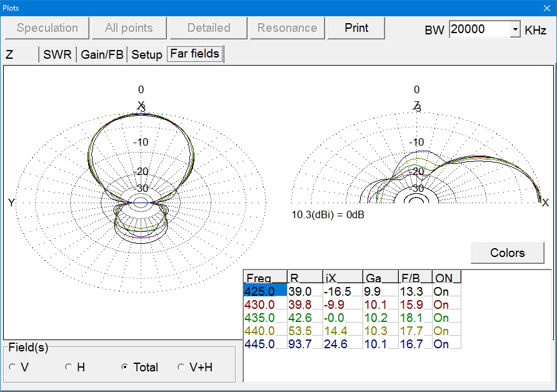The height and width of the screenshot is (392, 557).
Task: Open the Setup tab
Action: [147, 55]
